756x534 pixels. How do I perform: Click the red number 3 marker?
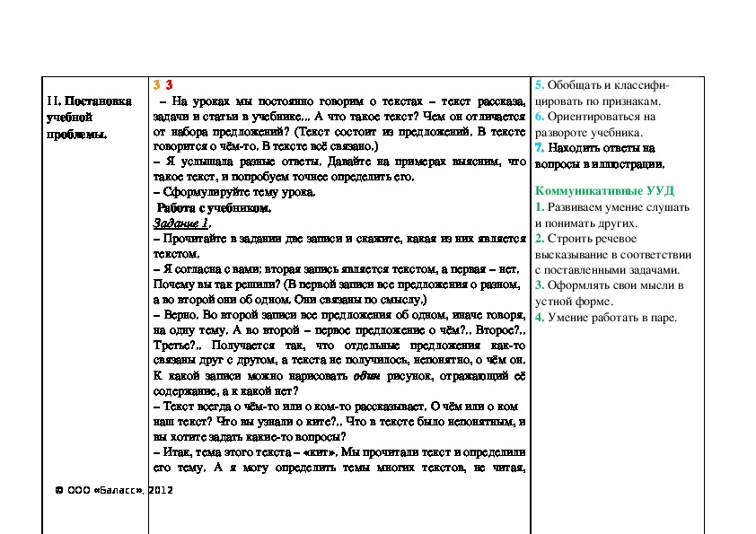click(x=169, y=85)
